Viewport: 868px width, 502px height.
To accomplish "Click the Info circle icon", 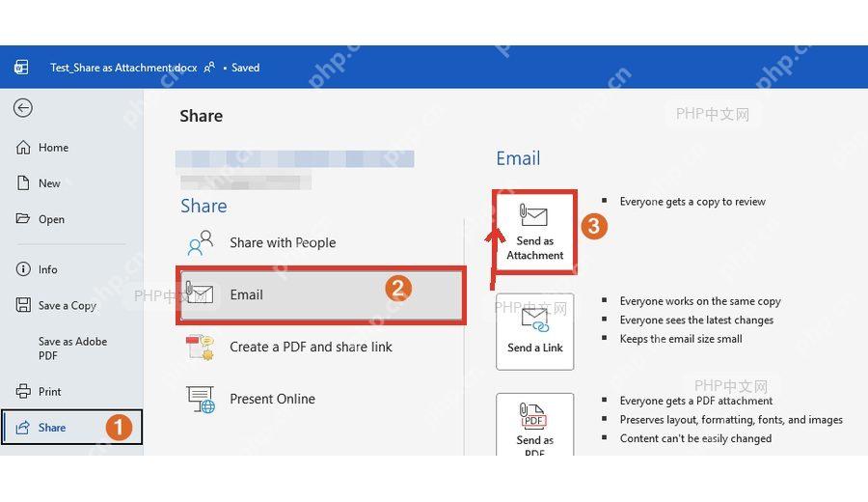I will pos(23,269).
